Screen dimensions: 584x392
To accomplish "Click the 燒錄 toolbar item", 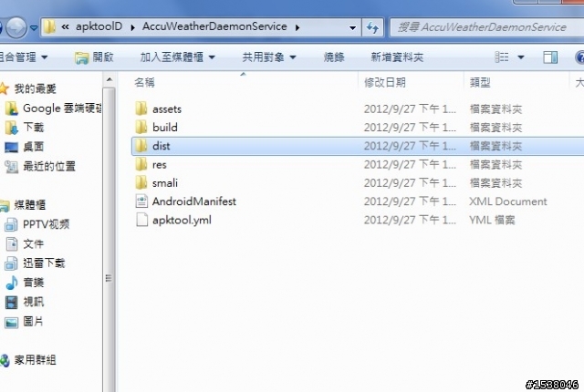I will pyautogui.click(x=334, y=57).
